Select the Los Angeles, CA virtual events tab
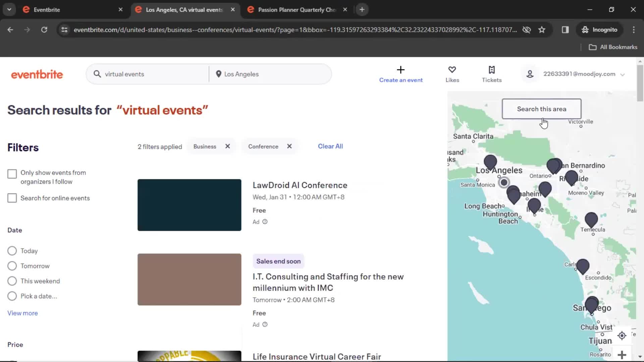 pyautogui.click(x=184, y=10)
